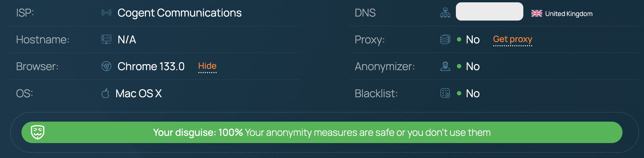Select the Cogent Communications ISP text
This screenshot has width=644, height=158.
179,13
